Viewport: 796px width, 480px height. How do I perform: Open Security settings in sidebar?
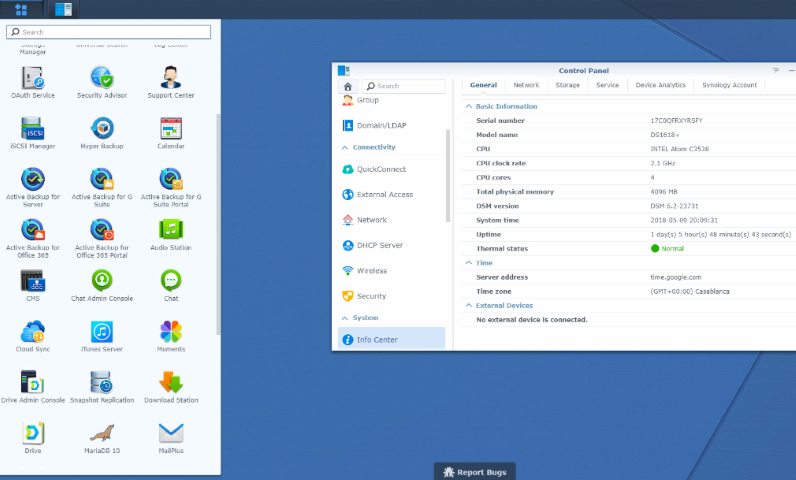click(391, 296)
